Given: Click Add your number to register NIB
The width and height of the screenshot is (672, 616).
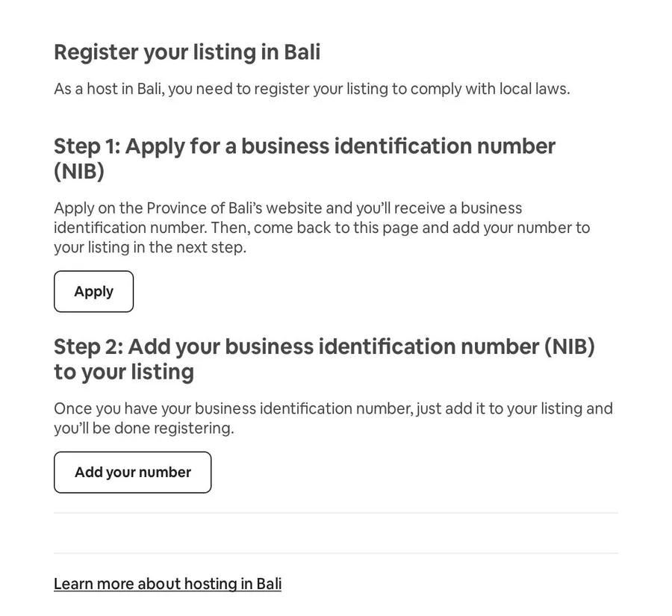Looking at the screenshot, I should point(132,472).
